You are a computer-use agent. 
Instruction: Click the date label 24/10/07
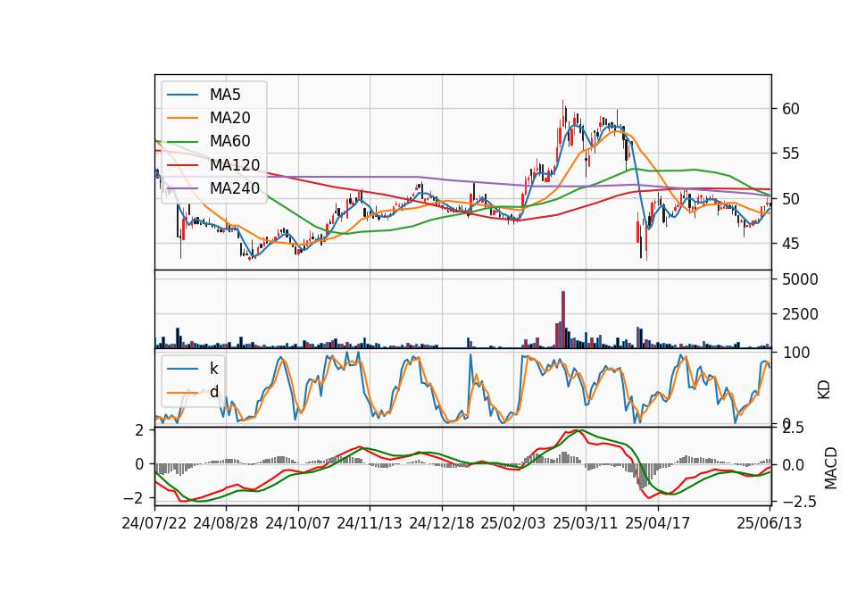(x=298, y=523)
